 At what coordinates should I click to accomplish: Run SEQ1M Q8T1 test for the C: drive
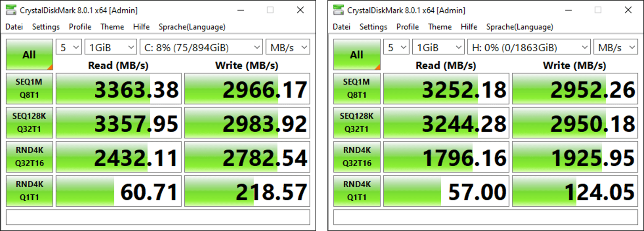pyautogui.click(x=29, y=89)
